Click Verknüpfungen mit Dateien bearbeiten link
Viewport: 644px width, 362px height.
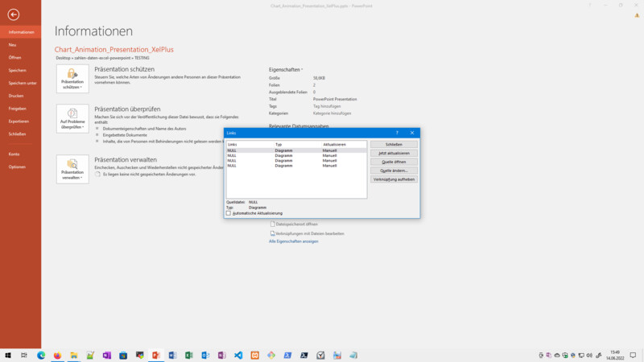(x=307, y=233)
